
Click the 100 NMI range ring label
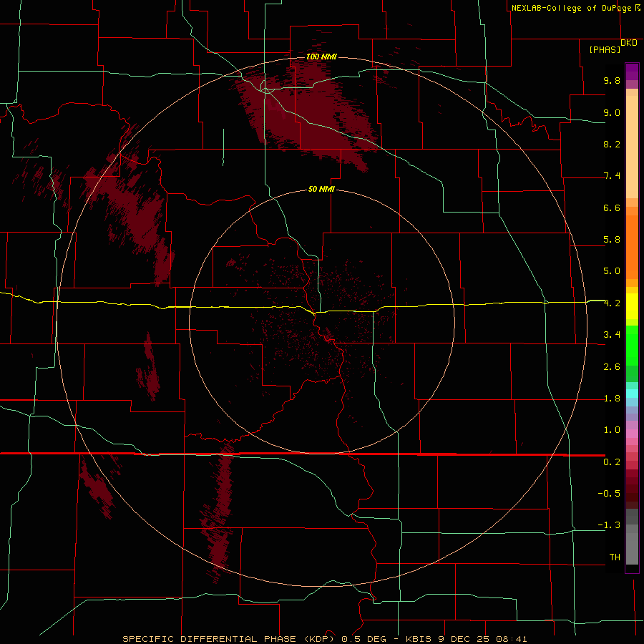[321, 57]
